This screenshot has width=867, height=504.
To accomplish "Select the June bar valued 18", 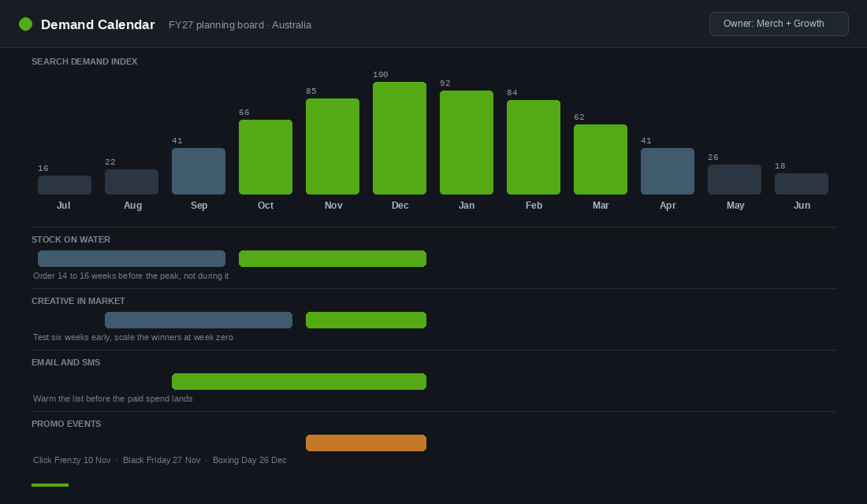I will [x=802, y=184].
